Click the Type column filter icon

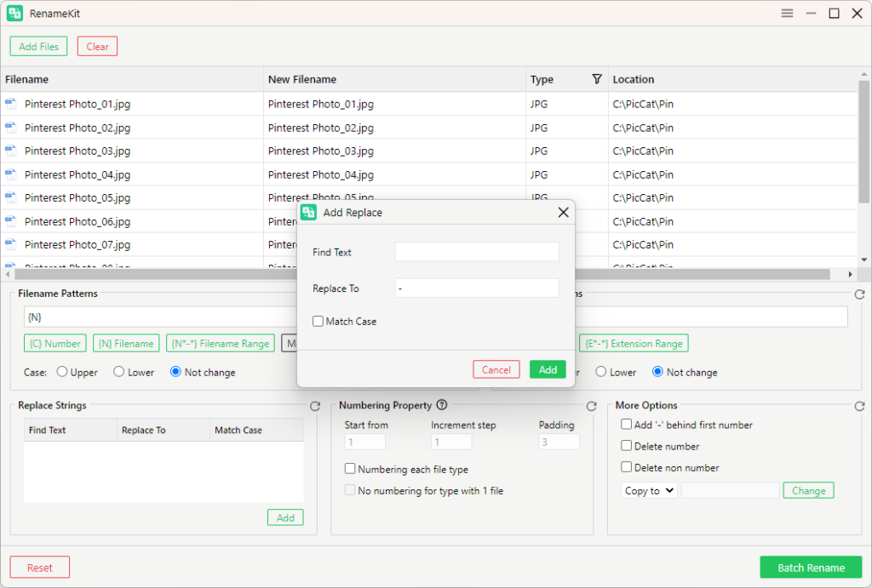click(x=597, y=79)
